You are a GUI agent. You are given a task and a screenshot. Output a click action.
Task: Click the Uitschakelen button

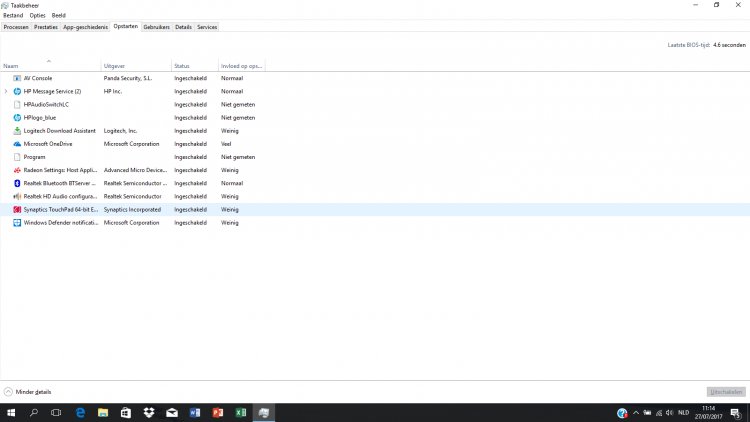(x=725, y=392)
